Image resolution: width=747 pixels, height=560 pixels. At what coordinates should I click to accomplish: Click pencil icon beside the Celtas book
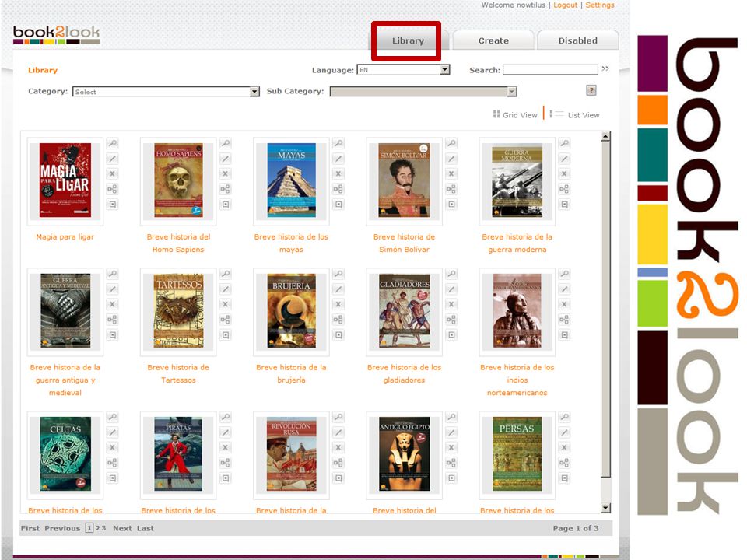coord(112,432)
